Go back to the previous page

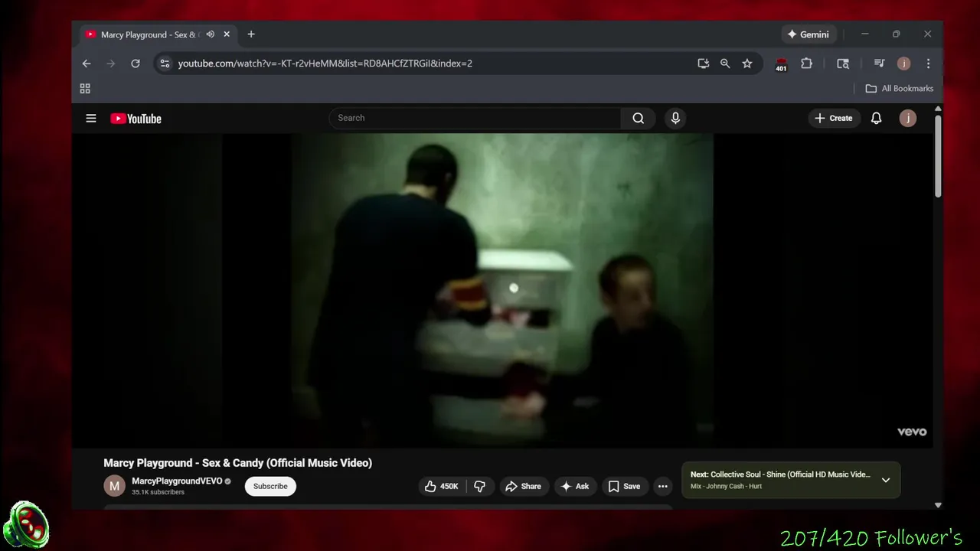87,64
